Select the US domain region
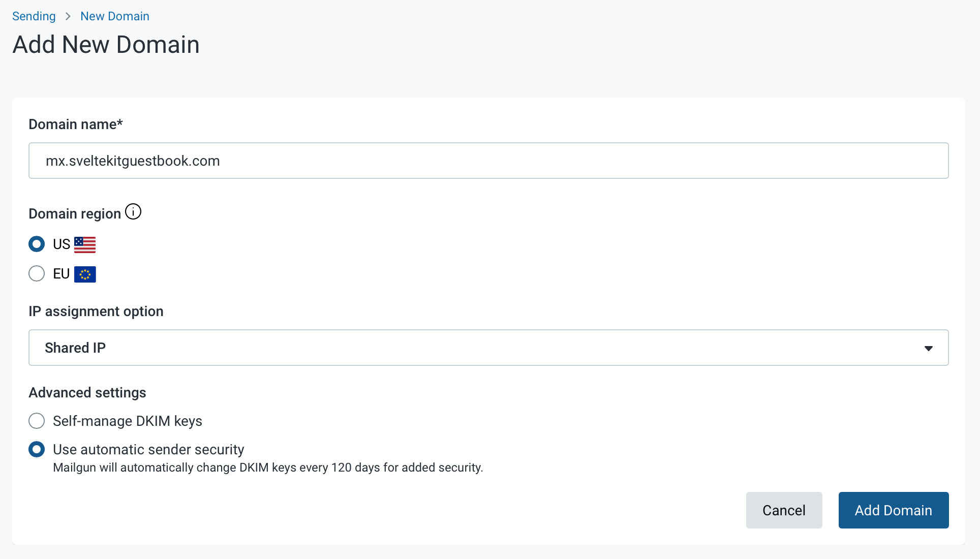This screenshot has width=980, height=559. tap(36, 244)
